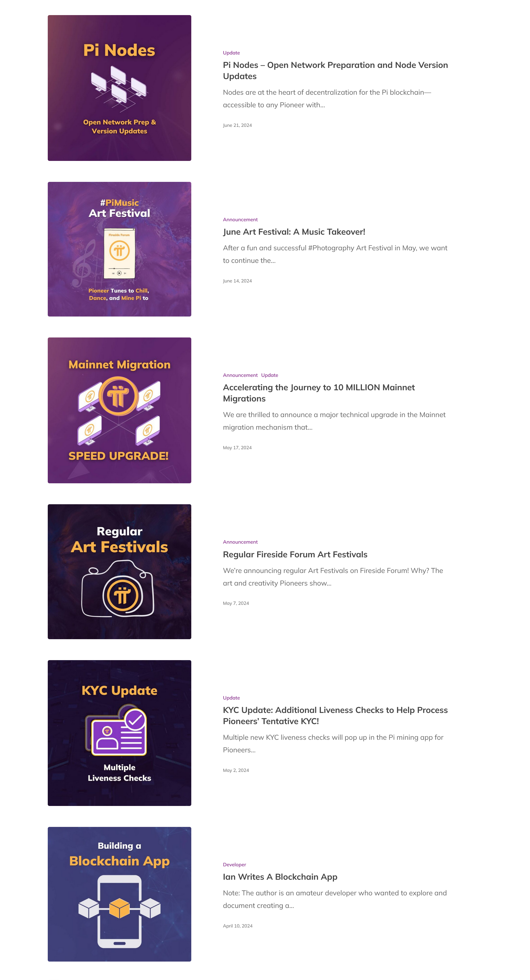This screenshot has height=980, width=530.
Task: Open the June Art Festival Music Takeover article
Action: pos(294,232)
